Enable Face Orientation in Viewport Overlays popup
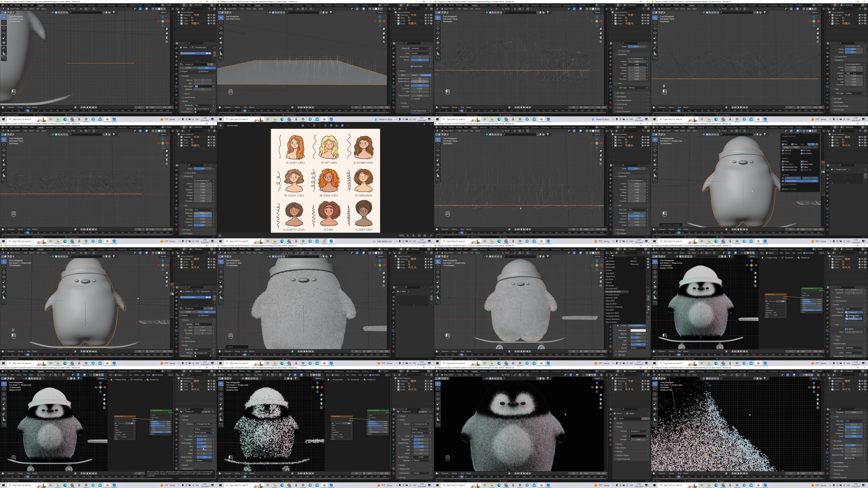This screenshot has height=488, width=868. [783, 184]
